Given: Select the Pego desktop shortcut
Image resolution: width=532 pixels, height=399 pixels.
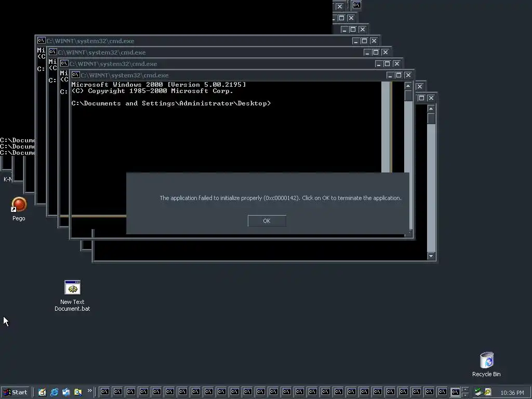Looking at the screenshot, I should [x=19, y=209].
